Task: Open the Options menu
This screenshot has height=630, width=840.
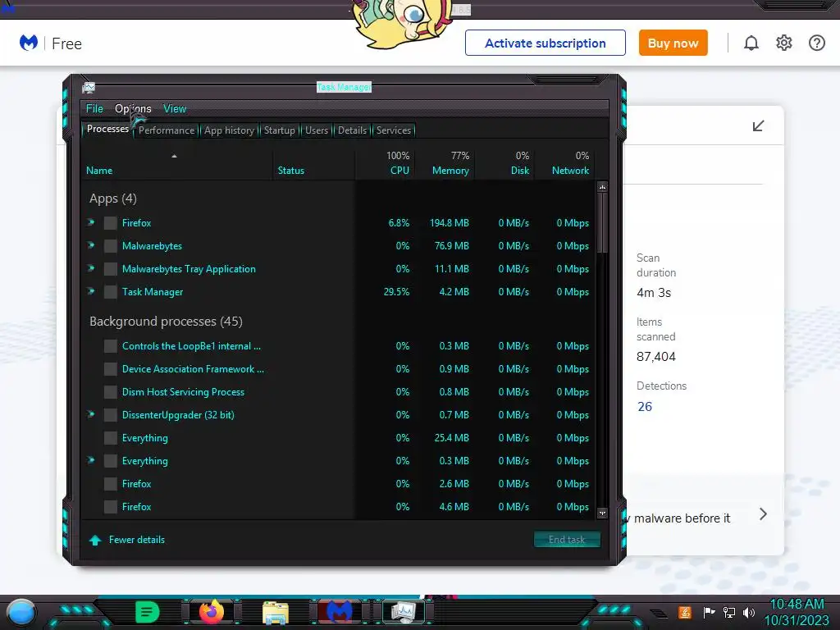Action: pos(133,109)
